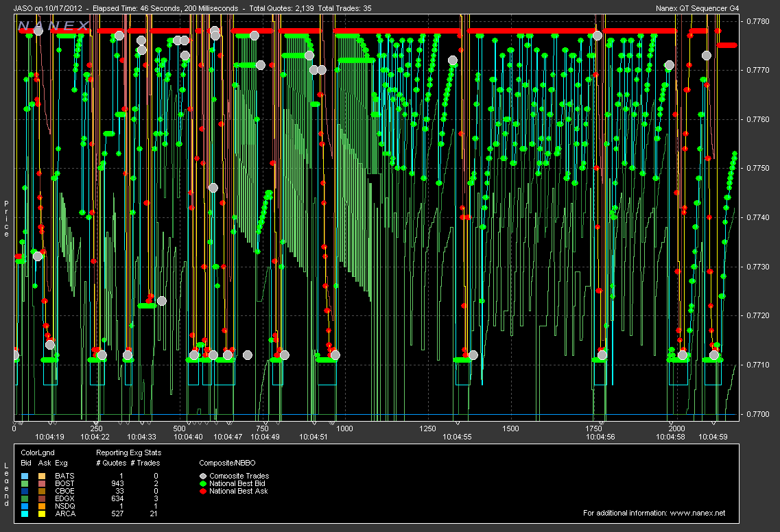The width and height of the screenshot is (780, 532).
Task: Click the 2000 tick label on x-axis
Action: point(676,428)
